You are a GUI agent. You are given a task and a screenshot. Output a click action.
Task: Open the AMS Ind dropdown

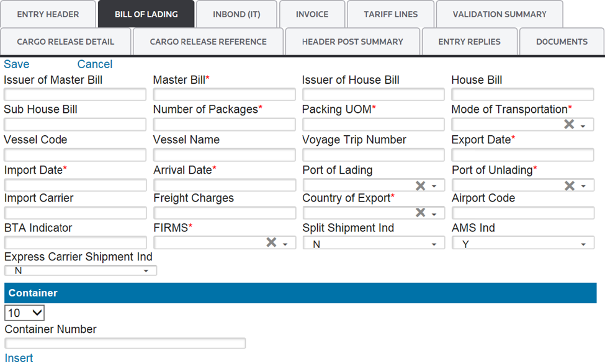[583, 244]
